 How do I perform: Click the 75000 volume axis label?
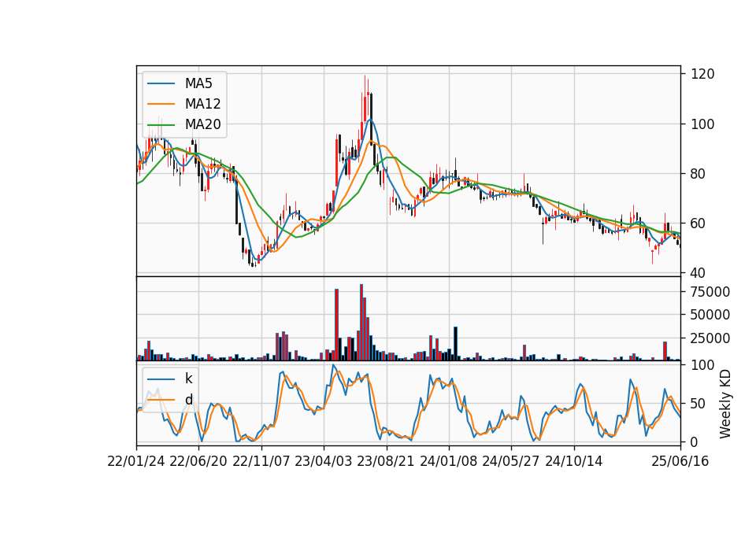coord(710,292)
